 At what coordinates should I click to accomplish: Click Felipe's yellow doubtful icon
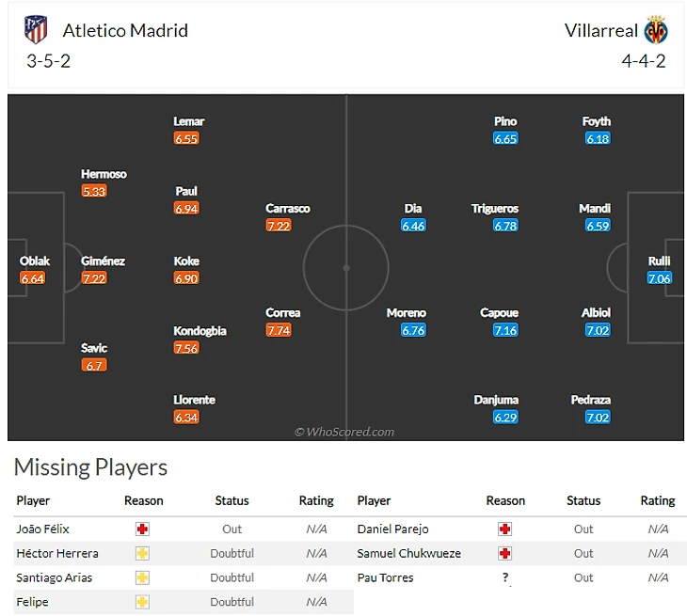[143, 602]
